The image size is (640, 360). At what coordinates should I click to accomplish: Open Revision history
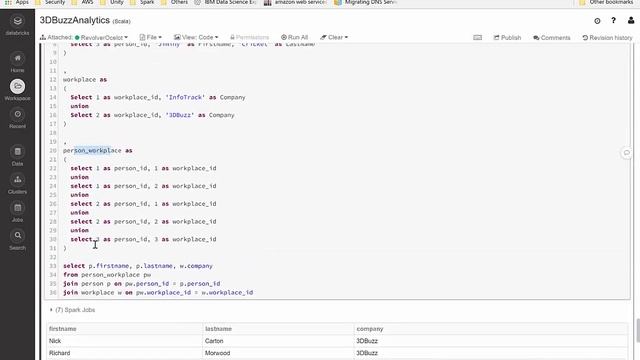(x=607, y=38)
